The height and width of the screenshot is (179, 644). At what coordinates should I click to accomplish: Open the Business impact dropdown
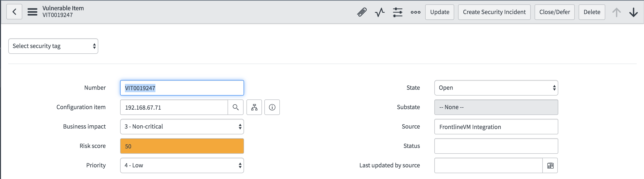pos(182,127)
